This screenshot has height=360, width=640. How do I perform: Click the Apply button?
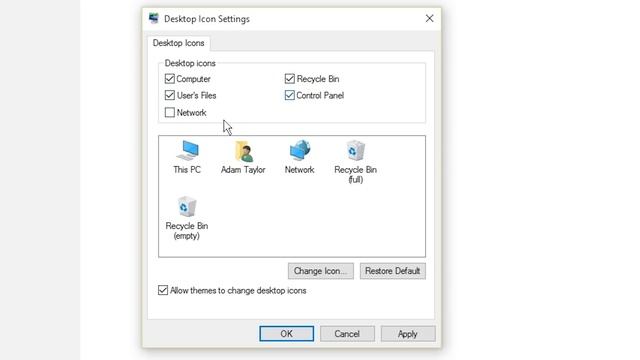coord(408,333)
